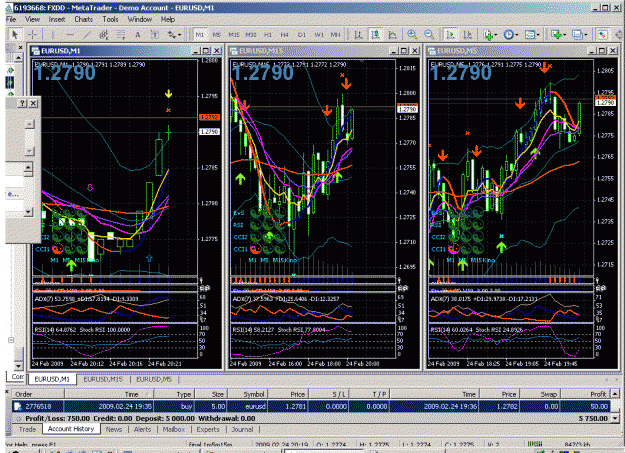Viewport: 625px width, 453px height.
Task: Expand the templates dropdown arrow
Action: pyautogui.click(x=538, y=35)
